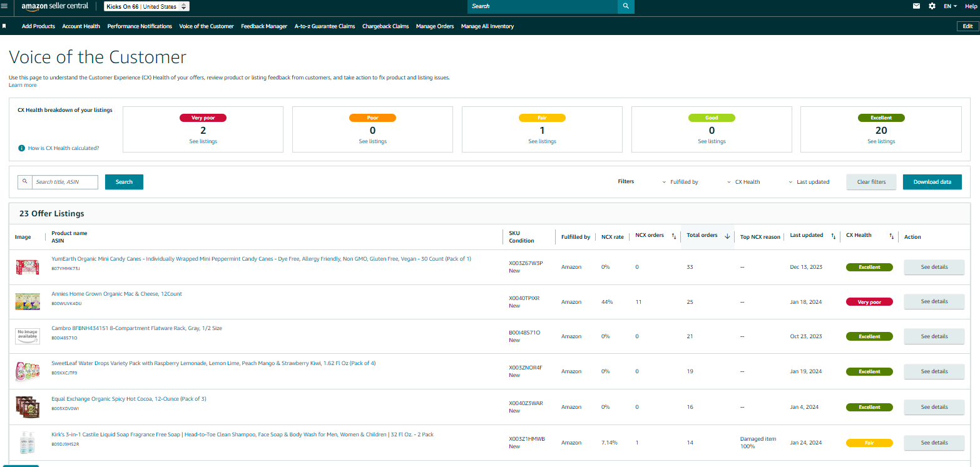
Task: Expand the CX Health filter
Action: (743, 182)
